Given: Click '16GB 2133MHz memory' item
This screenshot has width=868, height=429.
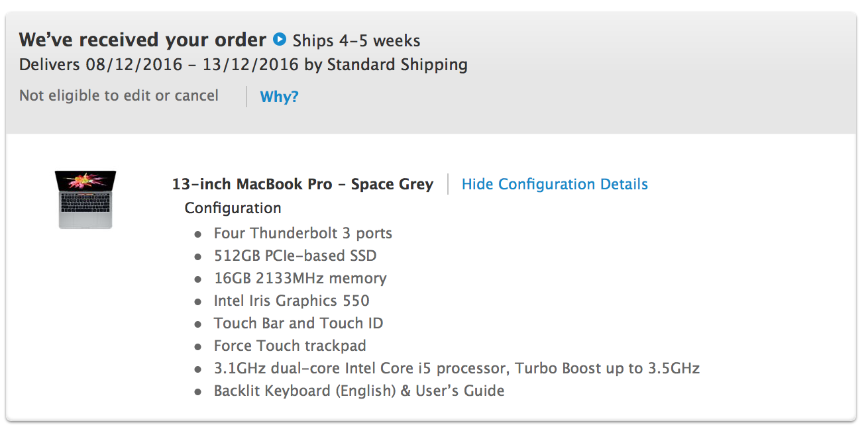Looking at the screenshot, I should pyautogui.click(x=300, y=278).
